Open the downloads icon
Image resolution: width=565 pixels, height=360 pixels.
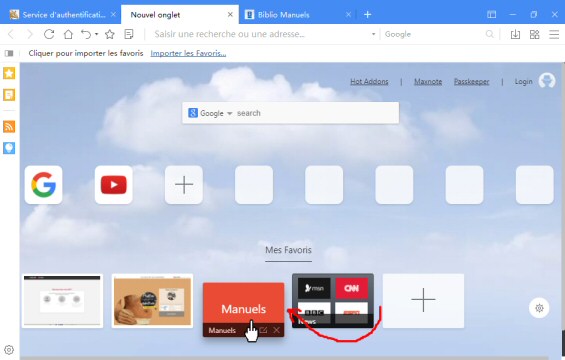click(515, 34)
